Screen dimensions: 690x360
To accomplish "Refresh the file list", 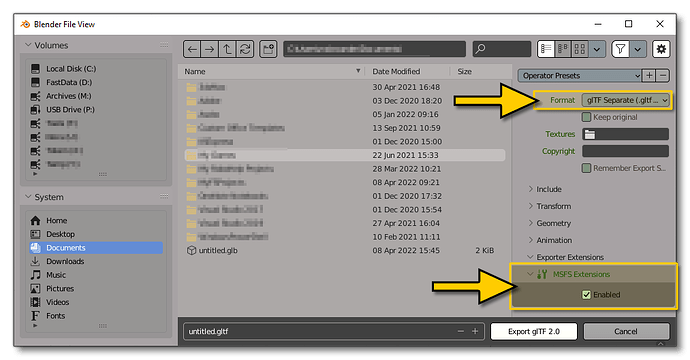I will tap(245, 49).
